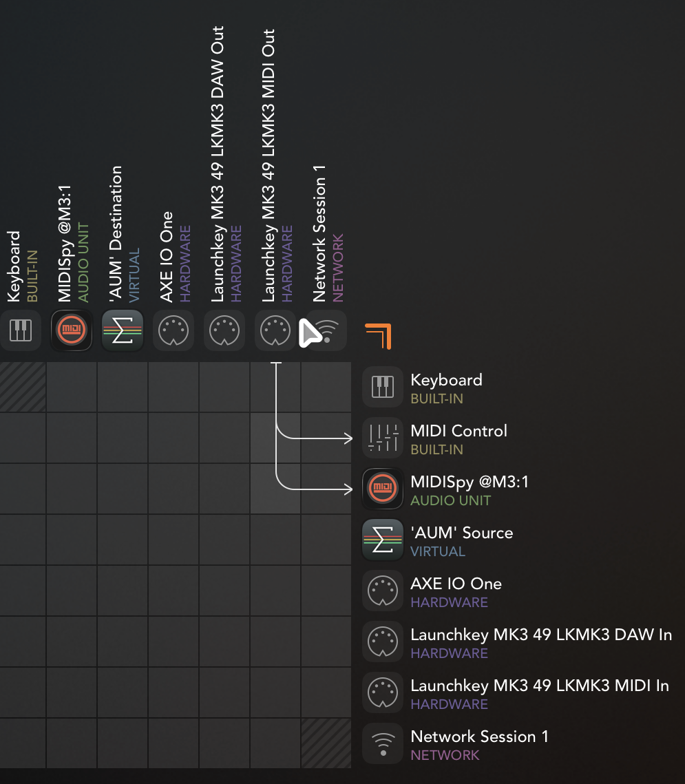Connect Launchkey DAW Out to Launchkey DAW In cell
Image resolution: width=685 pixels, height=784 pixels.
224,642
